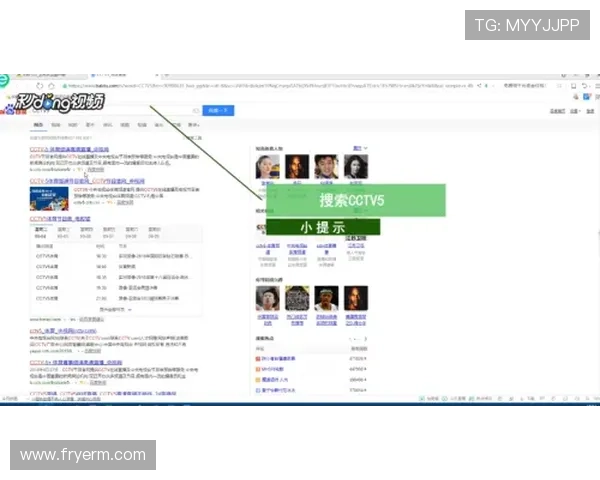Click the browser refresh icon
This screenshot has width=600, height=480.
pos(39,86)
